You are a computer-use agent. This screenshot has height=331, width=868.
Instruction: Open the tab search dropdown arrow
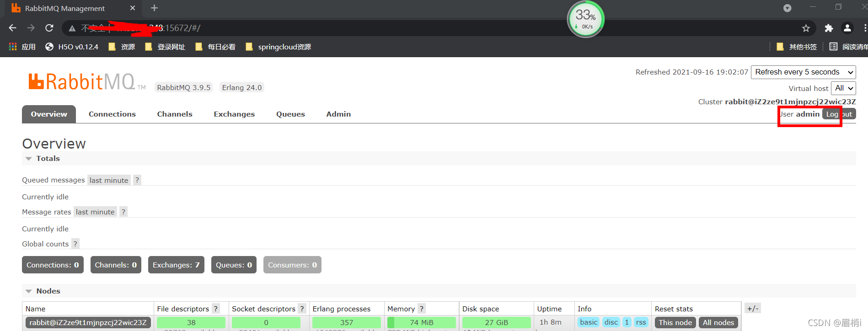click(x=788, y=8)
